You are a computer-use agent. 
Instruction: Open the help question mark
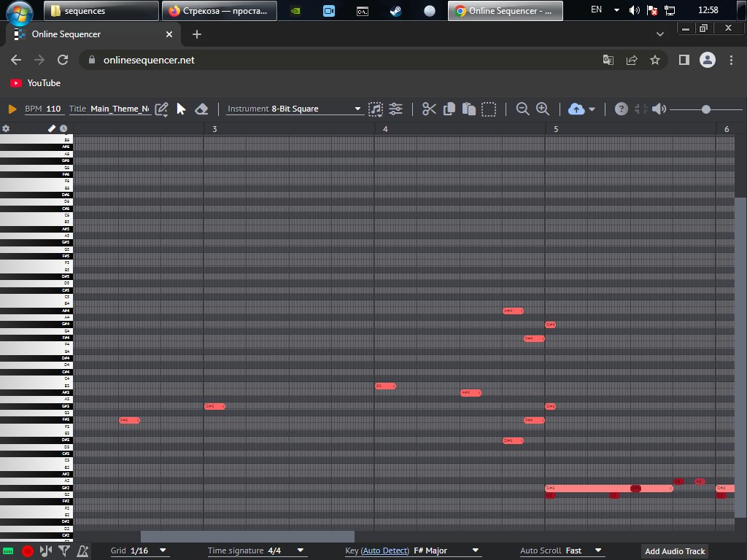[622, 109]
